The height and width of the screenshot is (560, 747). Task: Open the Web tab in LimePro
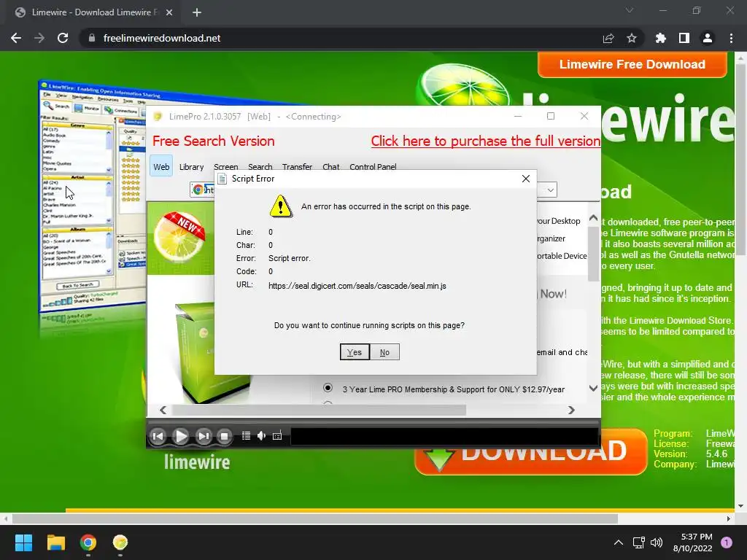tap(161, 167)
